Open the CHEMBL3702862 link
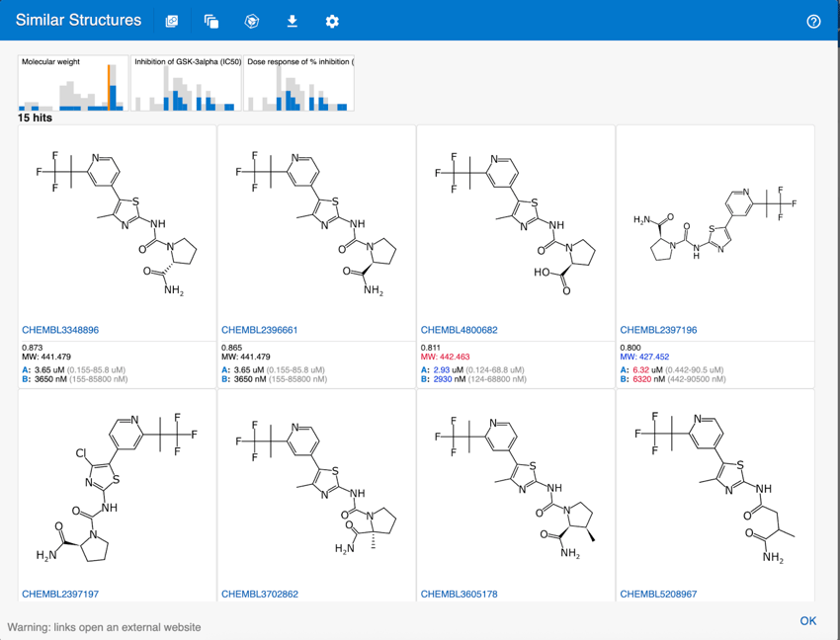 click(259, 594)
